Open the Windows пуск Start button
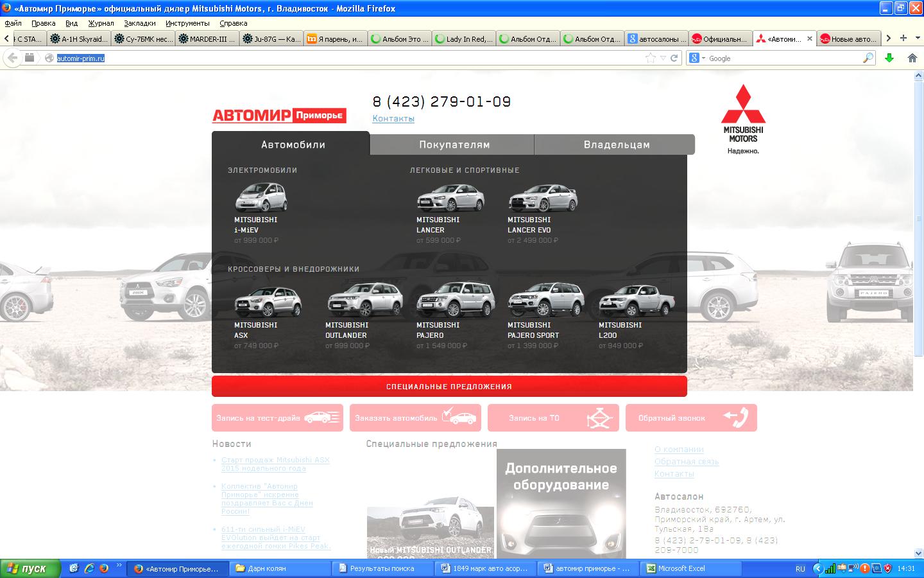The image size is (924, 578). (x=30, y=568)
